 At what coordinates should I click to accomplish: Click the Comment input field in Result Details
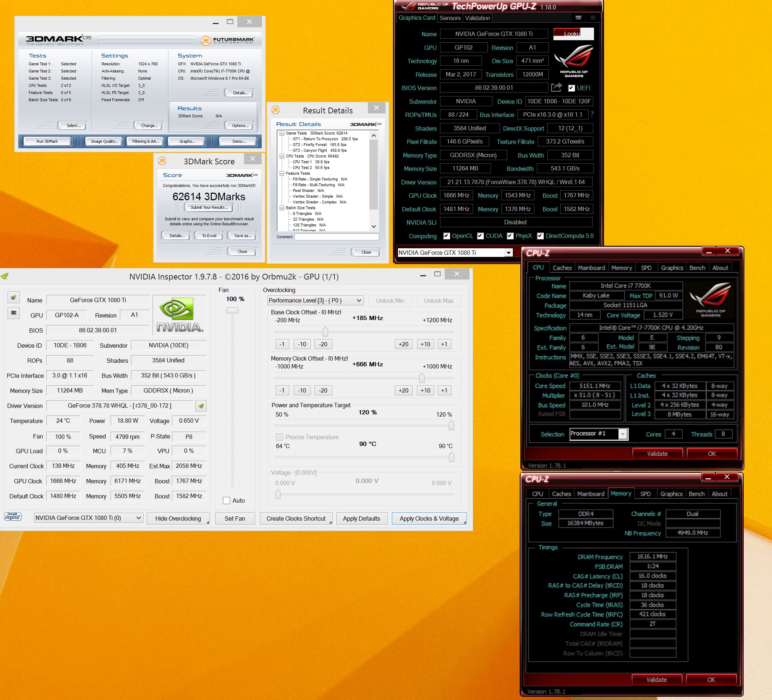pos(337,237)
